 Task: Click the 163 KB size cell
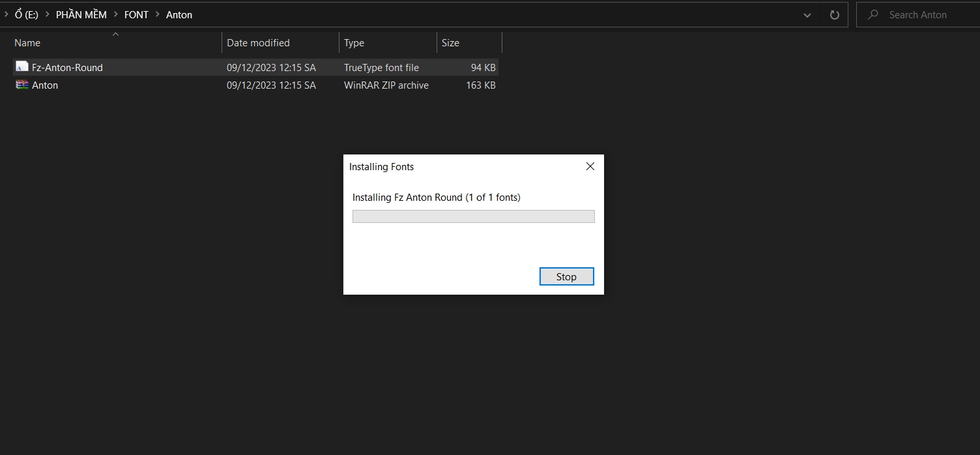pyautogui.click(x=481, y=85)
